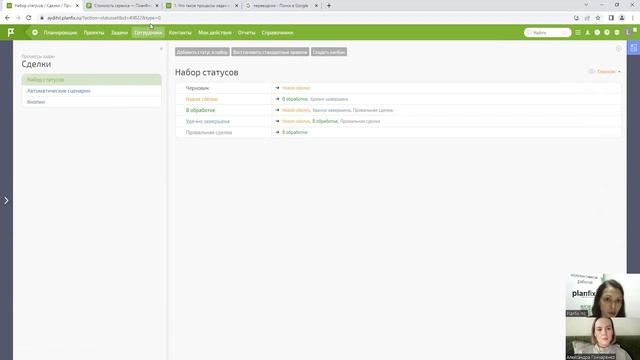Open the browser side panel icon
This screenshot has width=640, height=360.
point(611,18)
